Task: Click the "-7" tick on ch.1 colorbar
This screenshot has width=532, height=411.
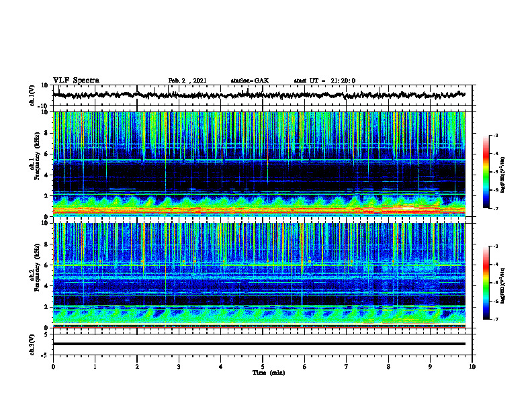Action: point(495,208)
